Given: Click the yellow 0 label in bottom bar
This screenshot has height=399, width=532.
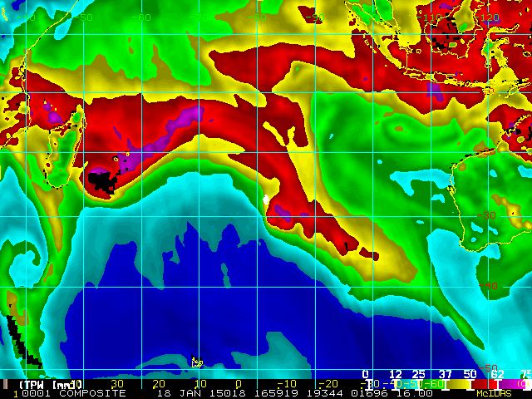Looking at the screenshot, I should 239,384.
